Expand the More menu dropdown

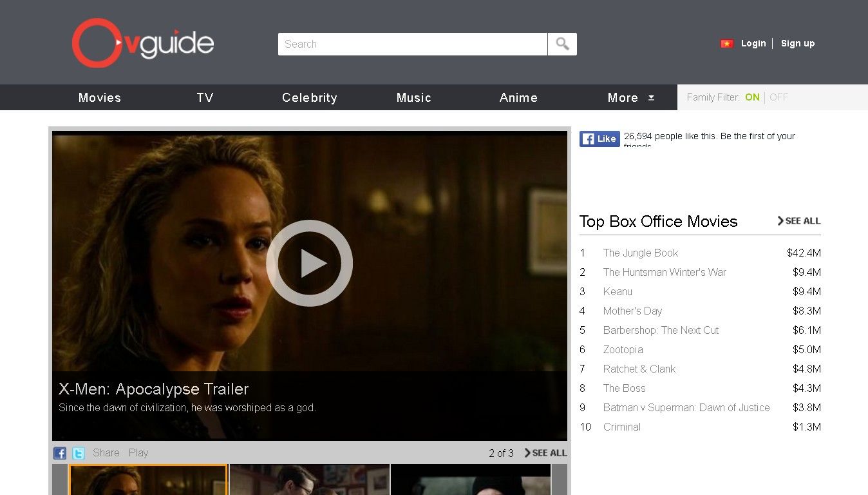(630, 97)
